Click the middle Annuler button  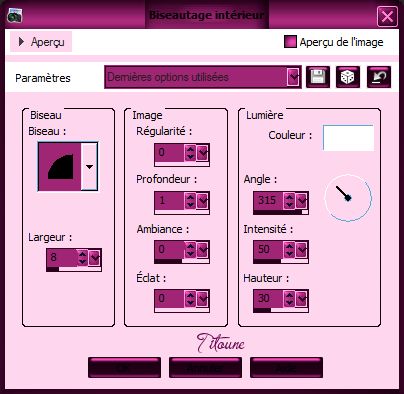(205, 368)
